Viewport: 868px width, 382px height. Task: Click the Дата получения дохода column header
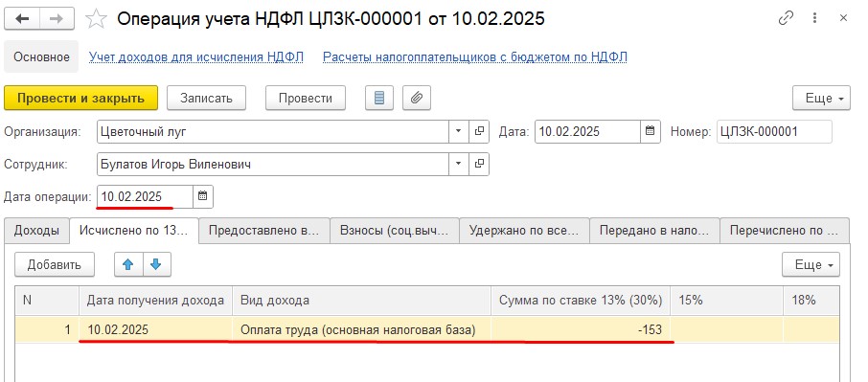pyautogui.click(x=155, y=301)
